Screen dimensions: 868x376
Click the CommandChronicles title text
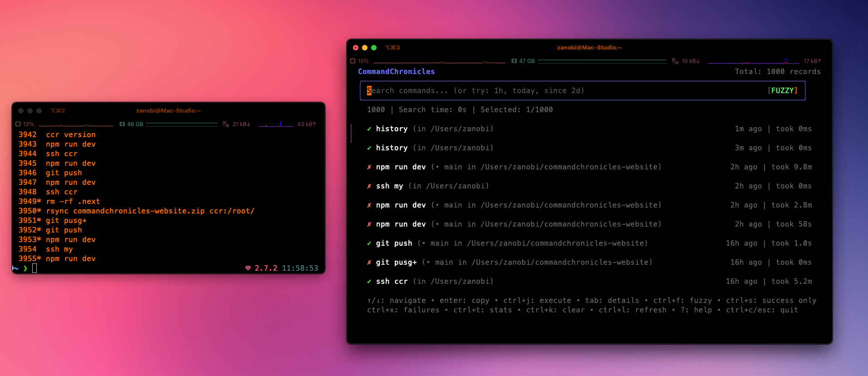click(x=396, y=71)
